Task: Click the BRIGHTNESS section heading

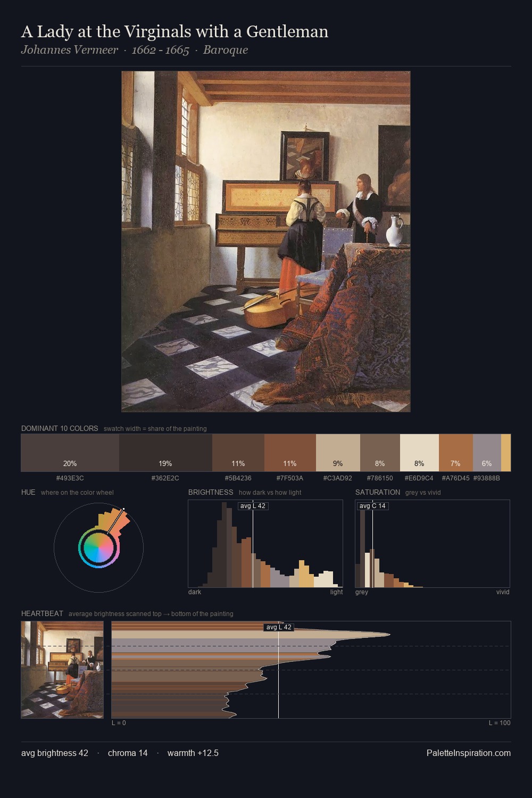Action: click(211, 492)
